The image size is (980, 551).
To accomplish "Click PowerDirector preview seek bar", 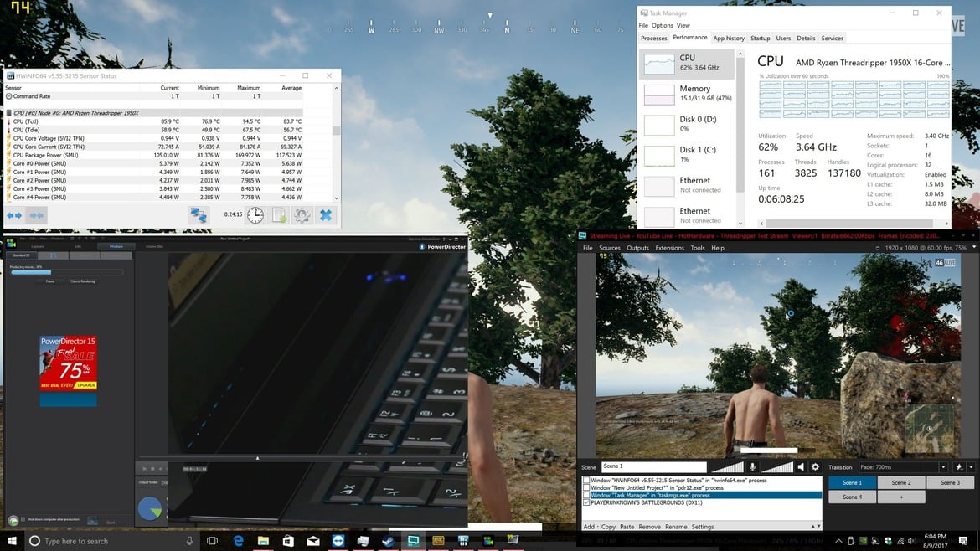I will pyautogui.click(x=302, y=459).
